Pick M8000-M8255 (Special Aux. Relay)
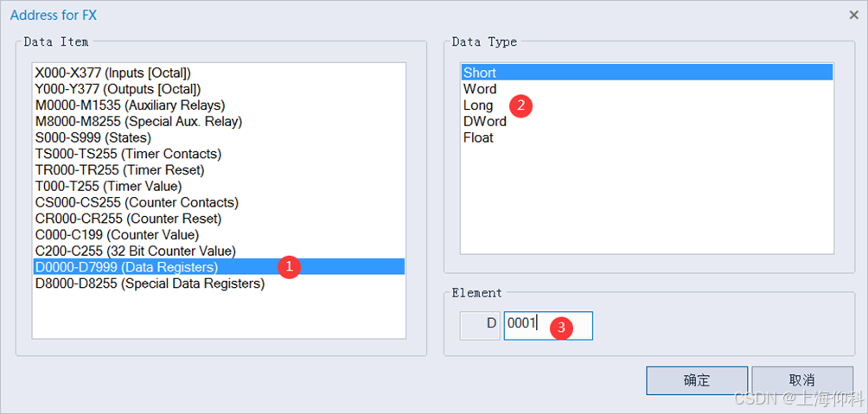Image resolution: width=868 pixels, height=414 pixels. (x=138, y=121)
